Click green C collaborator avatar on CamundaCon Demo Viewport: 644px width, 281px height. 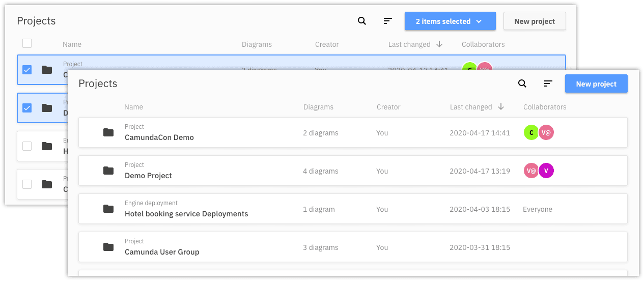531,132
